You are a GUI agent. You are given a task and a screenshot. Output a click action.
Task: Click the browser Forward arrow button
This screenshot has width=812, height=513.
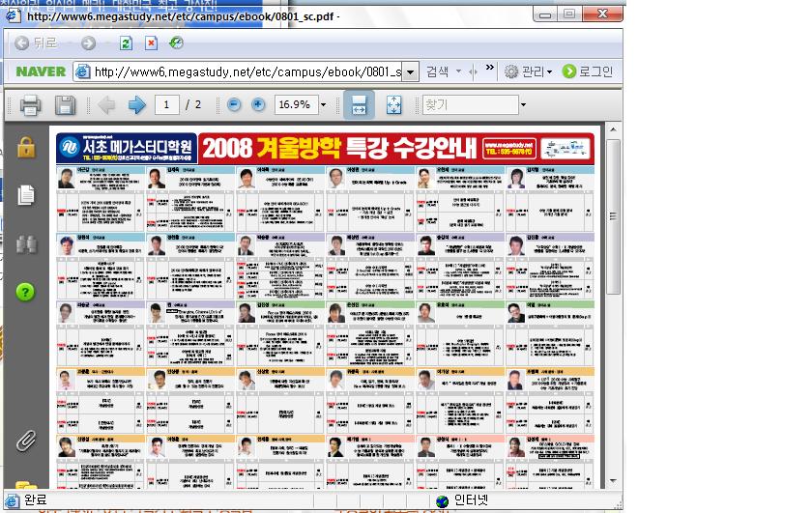(89, 43)
